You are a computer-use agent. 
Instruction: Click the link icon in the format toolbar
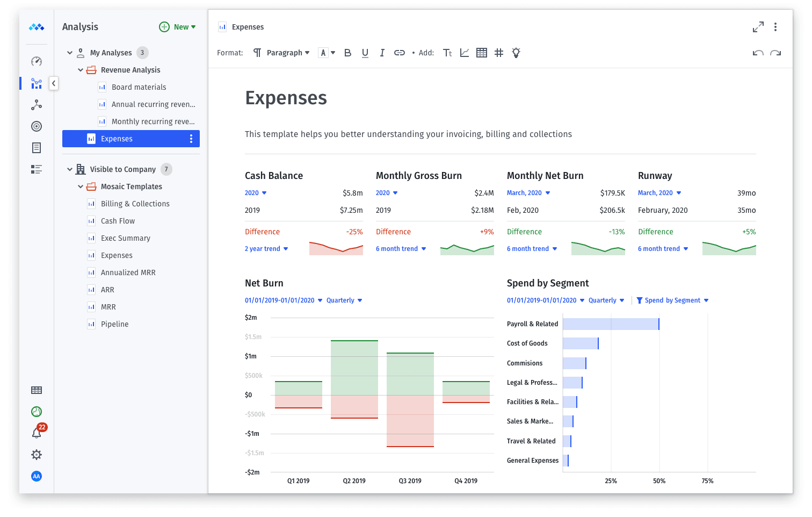400,53
